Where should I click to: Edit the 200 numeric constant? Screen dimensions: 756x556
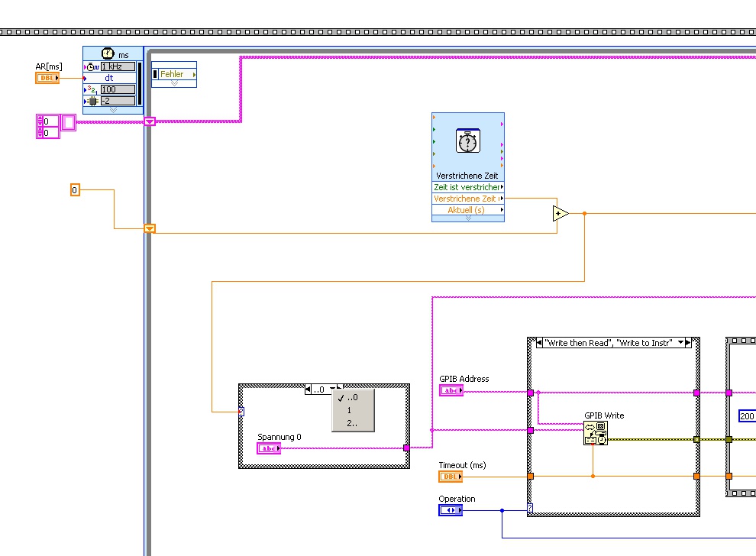[x=747, y=416]
